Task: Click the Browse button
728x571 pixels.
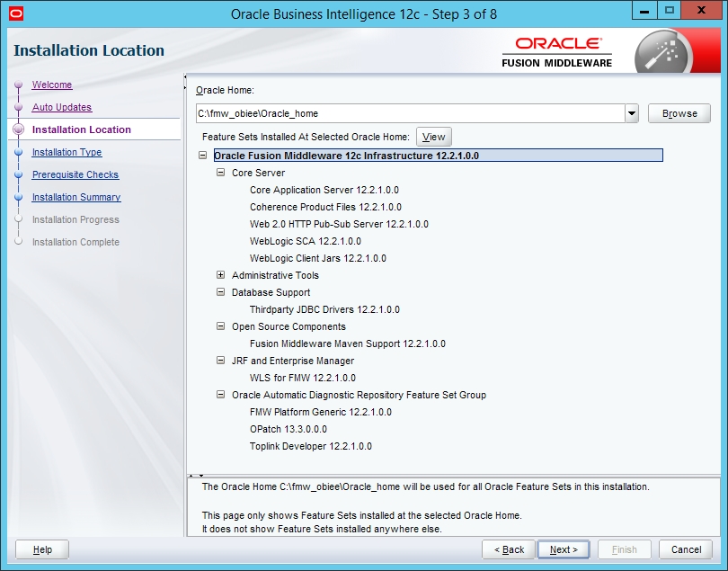Action: click(679, 113)
